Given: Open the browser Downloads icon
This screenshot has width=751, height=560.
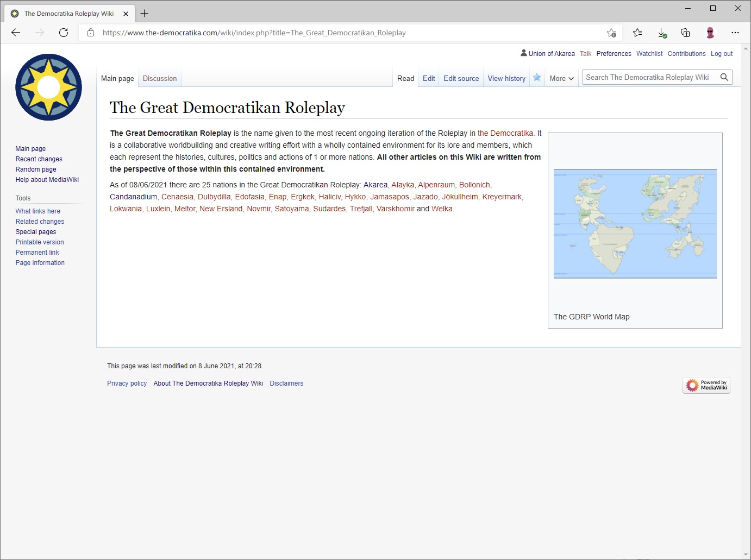Looking at the screenshot, I should point(662,33).
